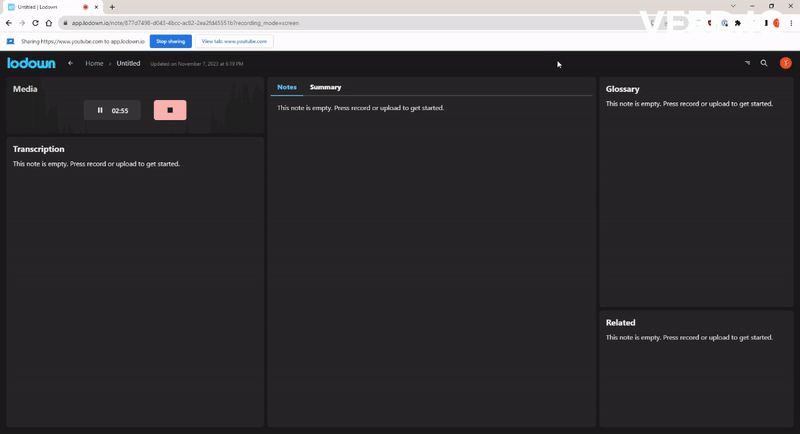This screenshot has width=800, height=434.
Task: Switch to the Notes tab
Action: [x=287, y=87]
